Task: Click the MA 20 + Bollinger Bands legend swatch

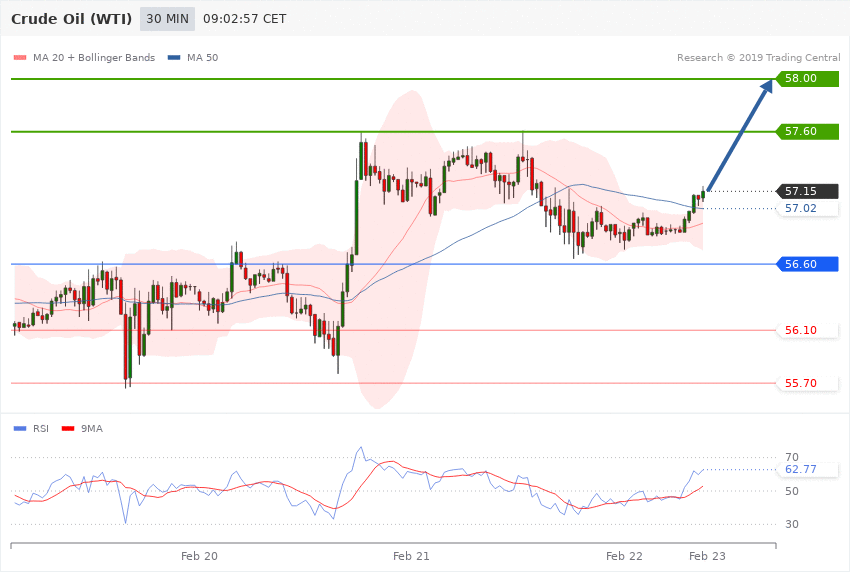Action: pos(20,57)
